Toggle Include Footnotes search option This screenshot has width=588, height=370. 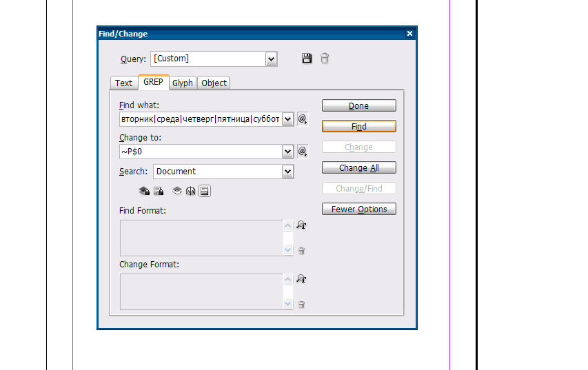(x=204, y=191)
